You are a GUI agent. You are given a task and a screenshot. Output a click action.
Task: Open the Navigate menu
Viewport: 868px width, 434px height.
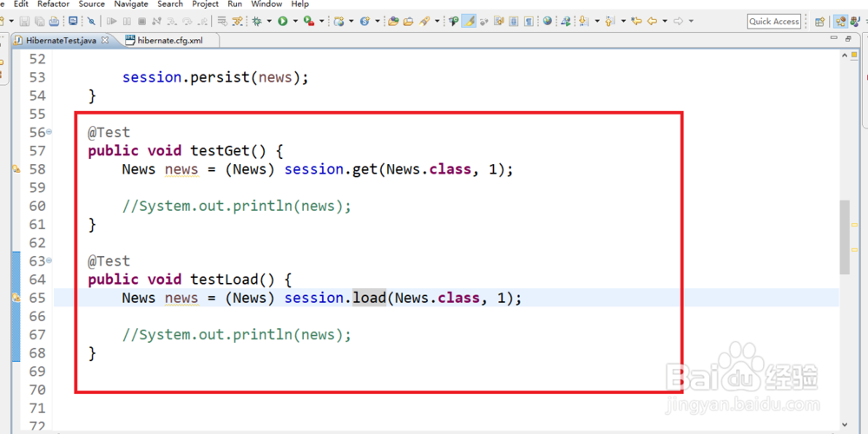click(131, 3)
